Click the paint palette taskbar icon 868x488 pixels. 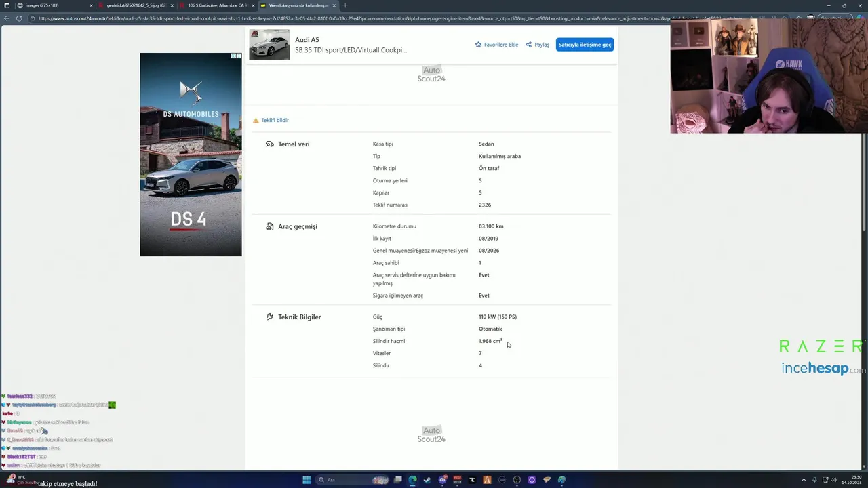561,480
